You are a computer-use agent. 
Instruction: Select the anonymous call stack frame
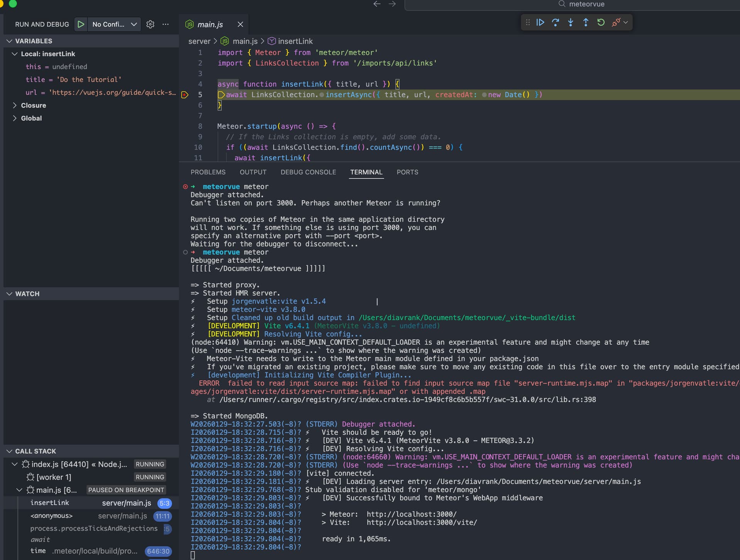point(52,516)
